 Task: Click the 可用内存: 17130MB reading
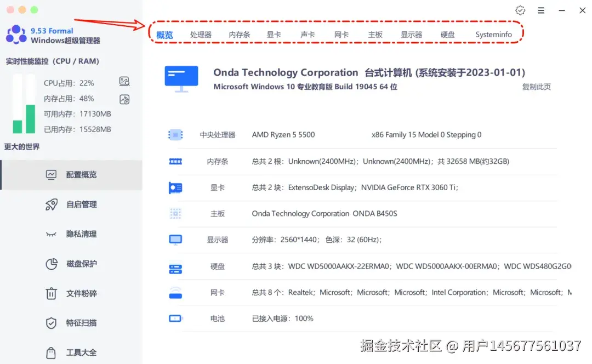click(x=77, y=114)
